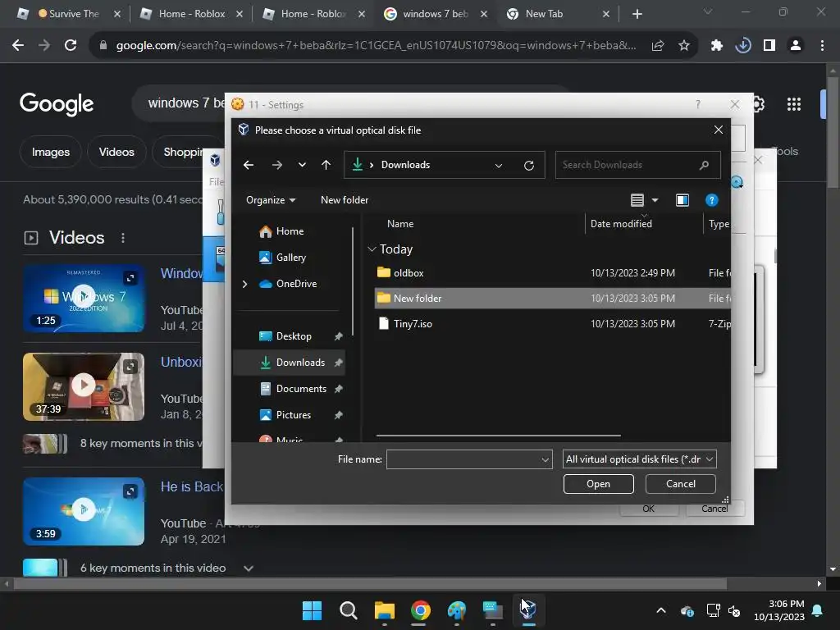This screenshot has width=840, height=630.
Task: Go back in file dialog navigation
Action: click(x=248, y=165)
